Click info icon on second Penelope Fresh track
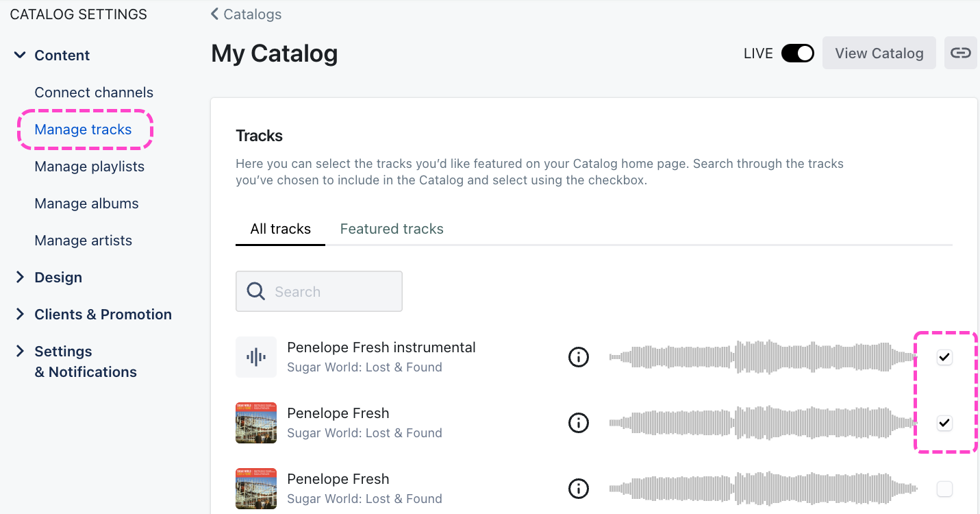980x514 pixels. coord(579,423)
